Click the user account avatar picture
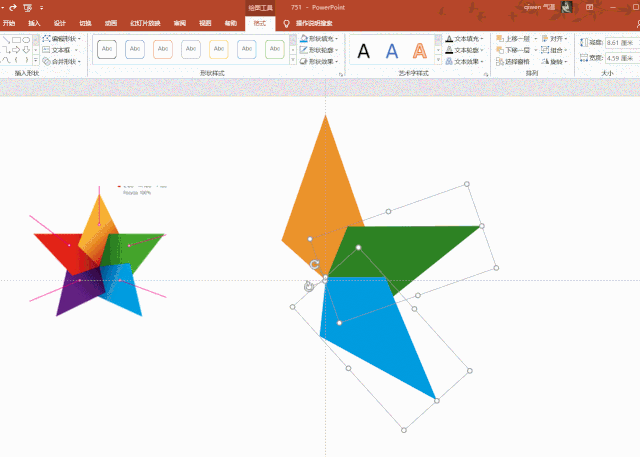 (567, 7)
